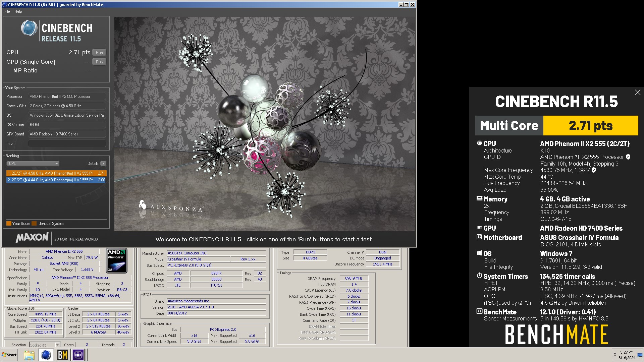Image resolution: width=644 pixels, height=362 pixels.
Task: Click the Your Score orange legend swatch
Action: click(x=9, y=224)
